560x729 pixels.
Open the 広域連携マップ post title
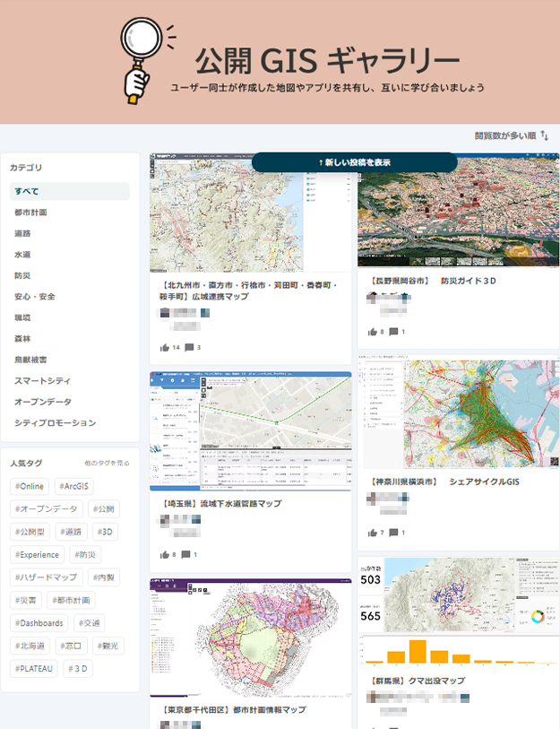click(x=248, y=291)
